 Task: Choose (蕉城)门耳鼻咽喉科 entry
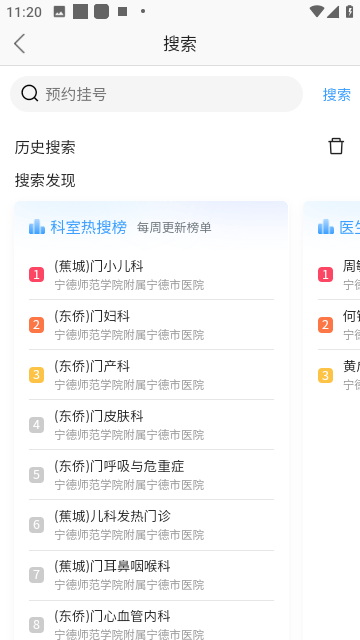pos(151,575)
